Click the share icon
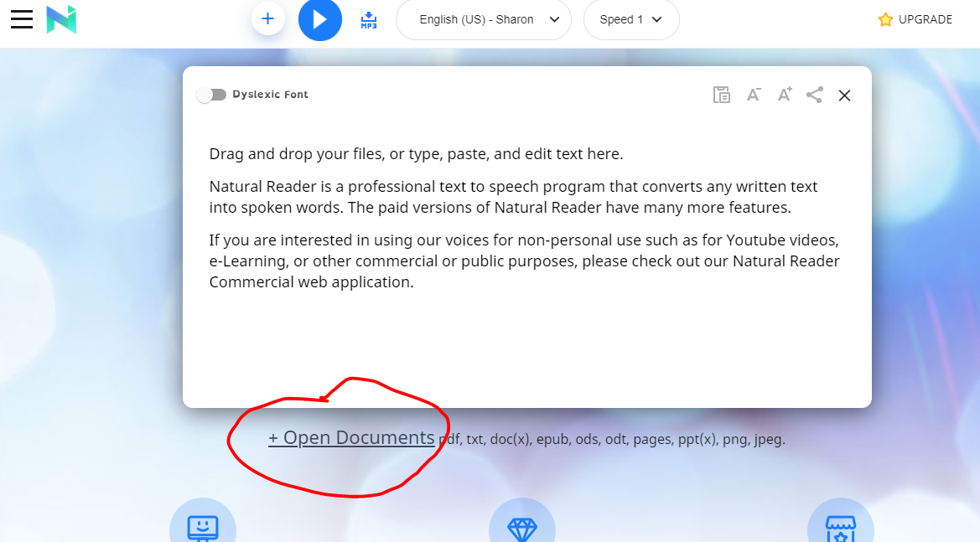This screenshot has height=542, width=980. (x=814, y=95)
